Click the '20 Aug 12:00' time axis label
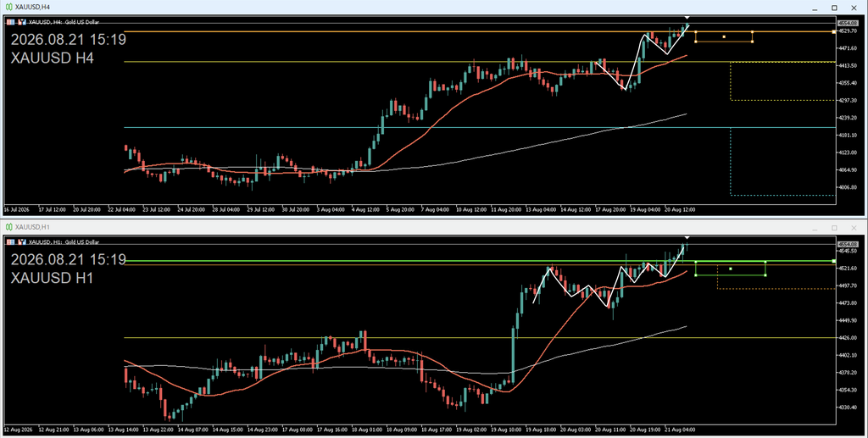Viewport: 868px width, 438px height. point(681,209)
